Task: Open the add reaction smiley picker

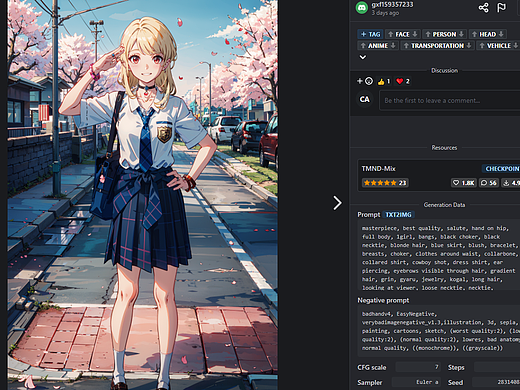Action: (x=365, y=81)
